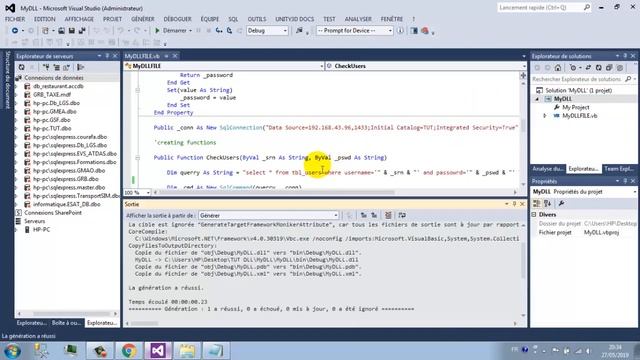The height and width of the screenshot is (360, 640).
Task: Click the Lancement rapide search box
Action: coord(544,8)
